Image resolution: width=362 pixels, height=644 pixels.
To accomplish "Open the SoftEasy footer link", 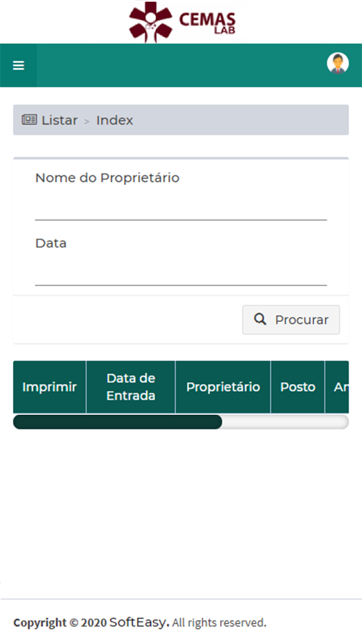I will click(139, 622).
